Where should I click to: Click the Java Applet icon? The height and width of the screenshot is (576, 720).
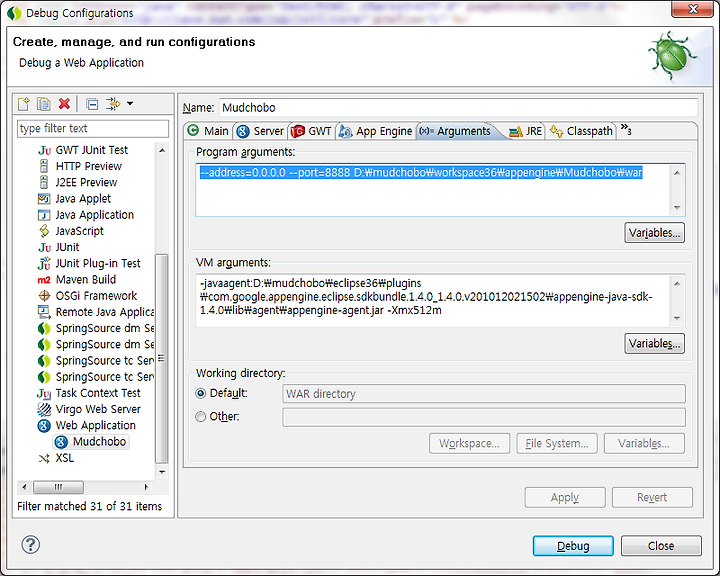(44, 198)
